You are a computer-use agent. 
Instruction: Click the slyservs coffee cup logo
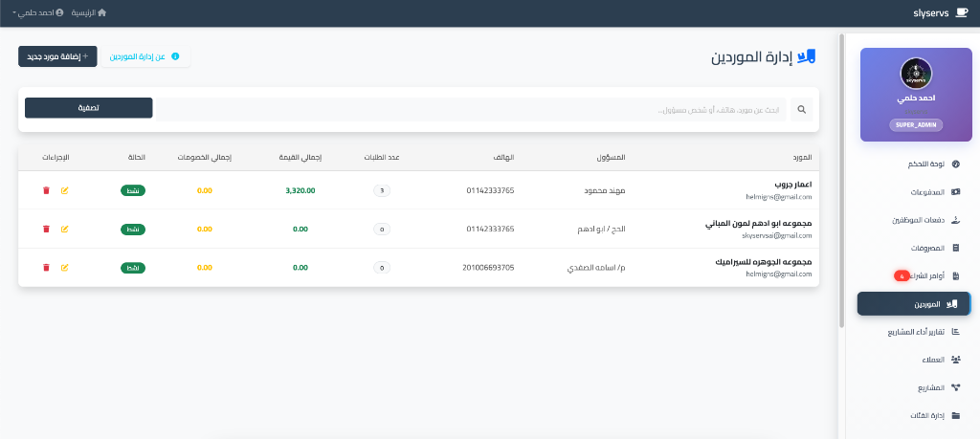tap(961, 13)
